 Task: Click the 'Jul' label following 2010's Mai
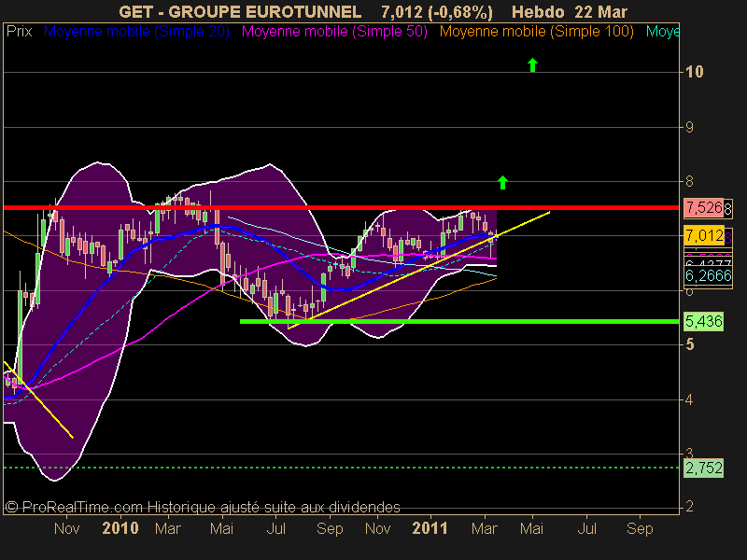[x=275, y=528]
